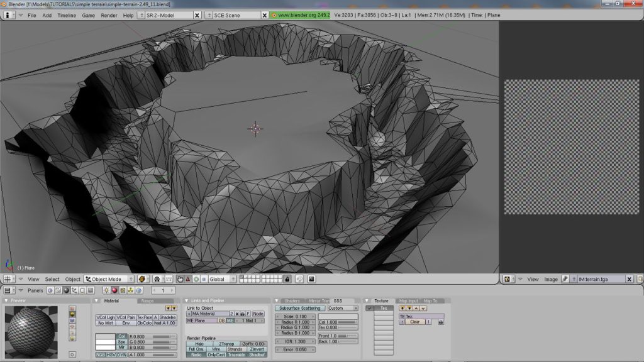Click the pin icon in Image editor header

pyautogui.click(x=564, y=279)
